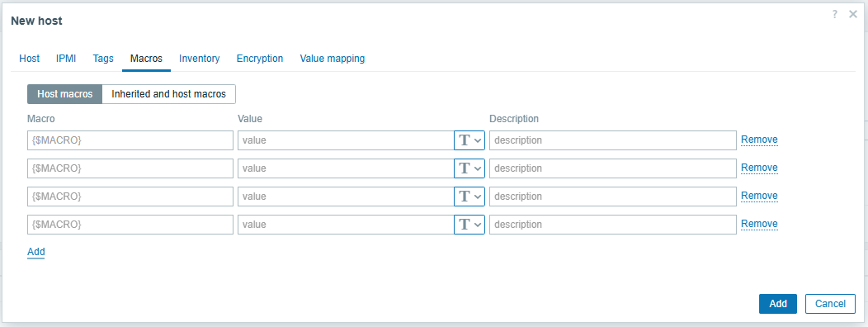Open first row value type dropdown
Screen dimensions: 868x327
469,140
